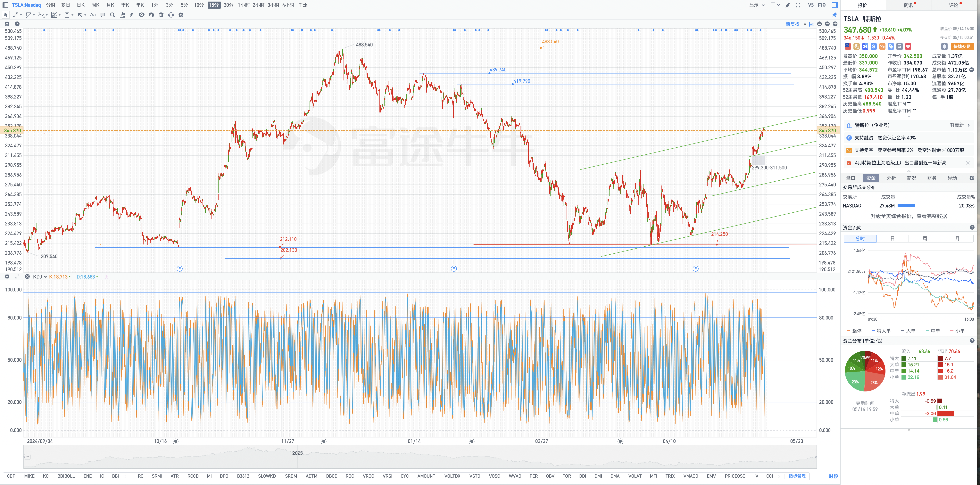Select the 月 capital flow period
This screenshot has width=980, height=485.
point(957,239)
